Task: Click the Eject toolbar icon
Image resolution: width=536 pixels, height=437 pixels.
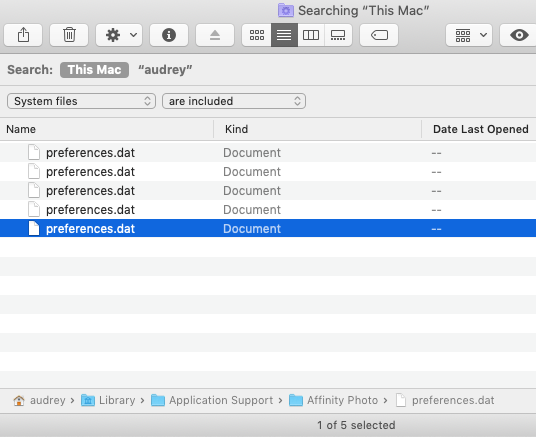Action: click(215, 35)
